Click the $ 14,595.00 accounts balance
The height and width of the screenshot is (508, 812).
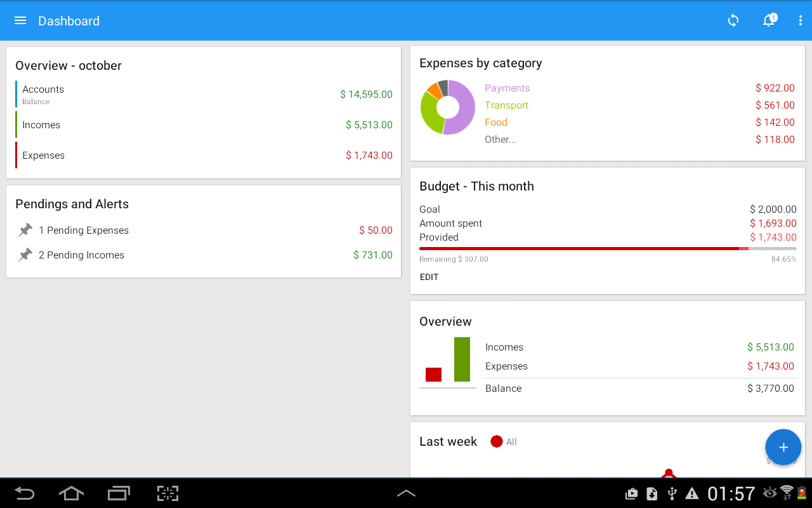[366, 94]
